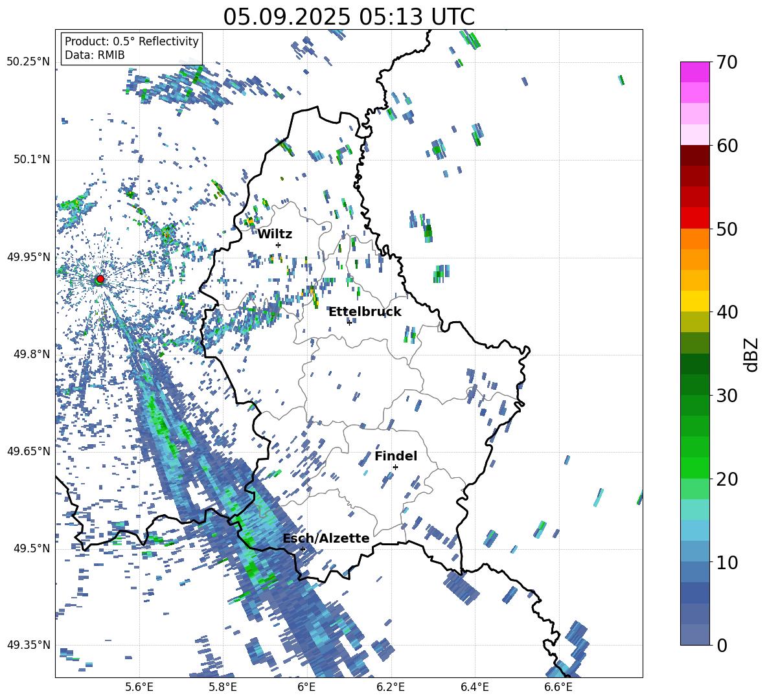Click the cross marker below Wiltz
The image size is (767, 700).
(x=279, y=245)
